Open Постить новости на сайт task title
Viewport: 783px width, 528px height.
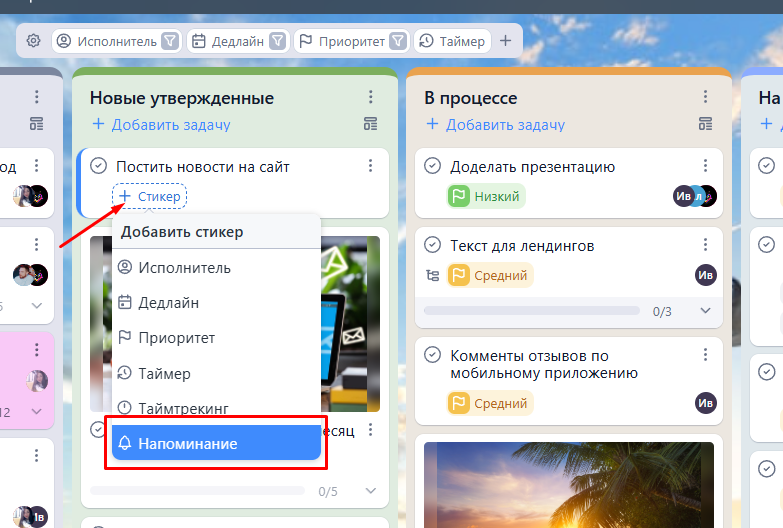(x=203, y=167)
